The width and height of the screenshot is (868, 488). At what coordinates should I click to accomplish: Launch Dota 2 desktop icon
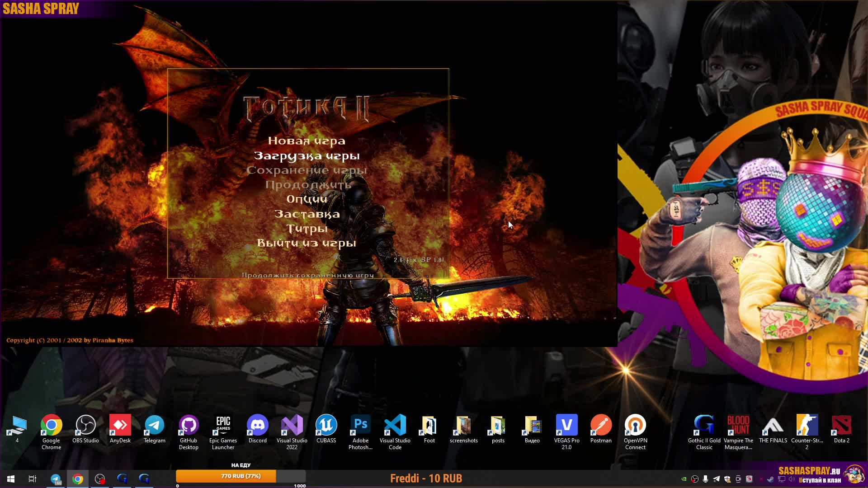[841, 426]
